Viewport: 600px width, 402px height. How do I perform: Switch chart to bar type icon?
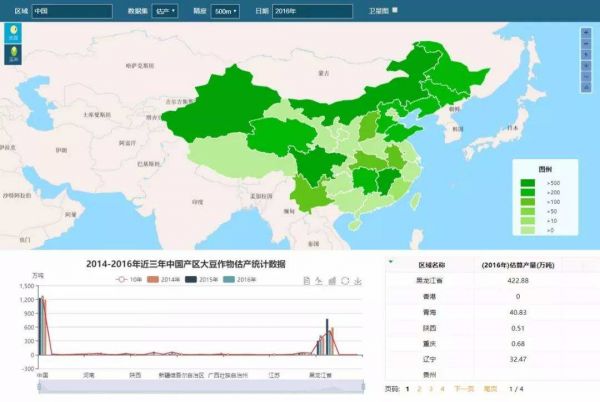pos(331,281)
